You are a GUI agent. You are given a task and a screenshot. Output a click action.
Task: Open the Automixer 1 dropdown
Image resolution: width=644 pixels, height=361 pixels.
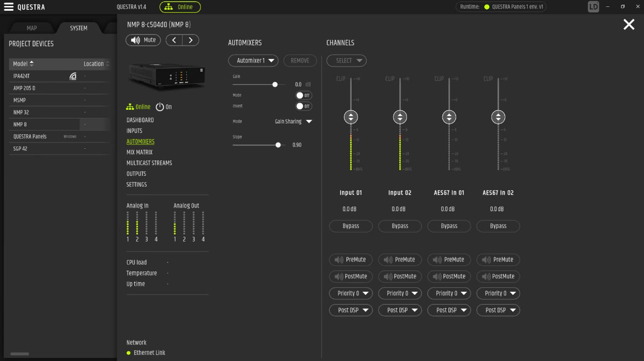[253, 60]
